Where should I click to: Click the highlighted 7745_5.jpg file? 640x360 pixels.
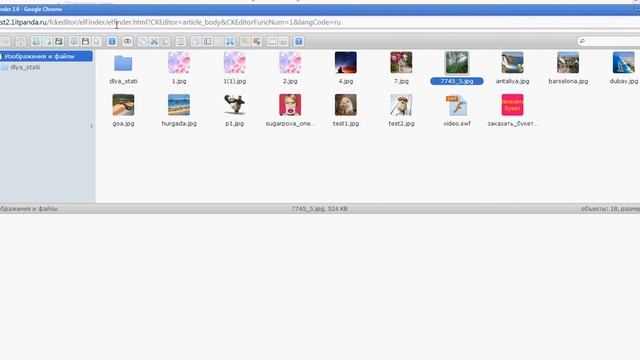(x=457, y=68)
